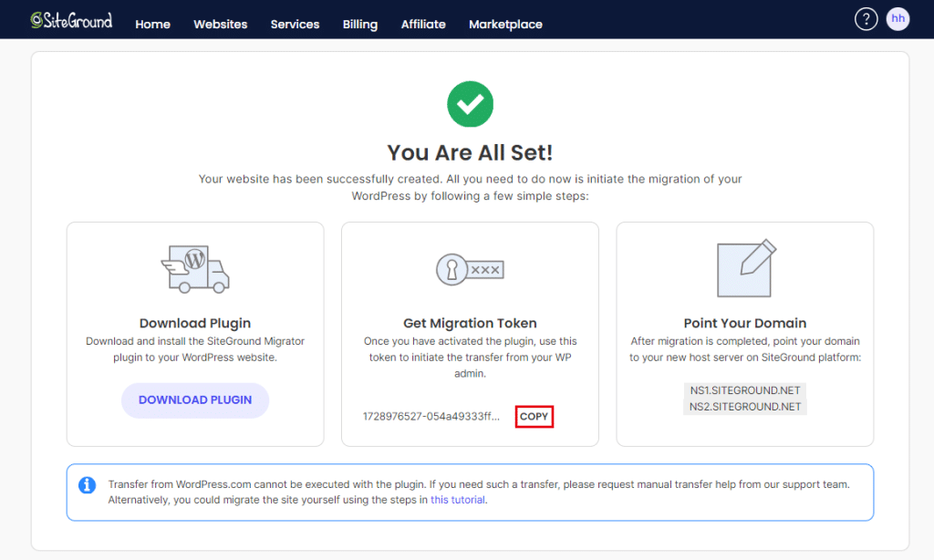Click the 'Point Your Domain' heading

(x=745, y=324)
